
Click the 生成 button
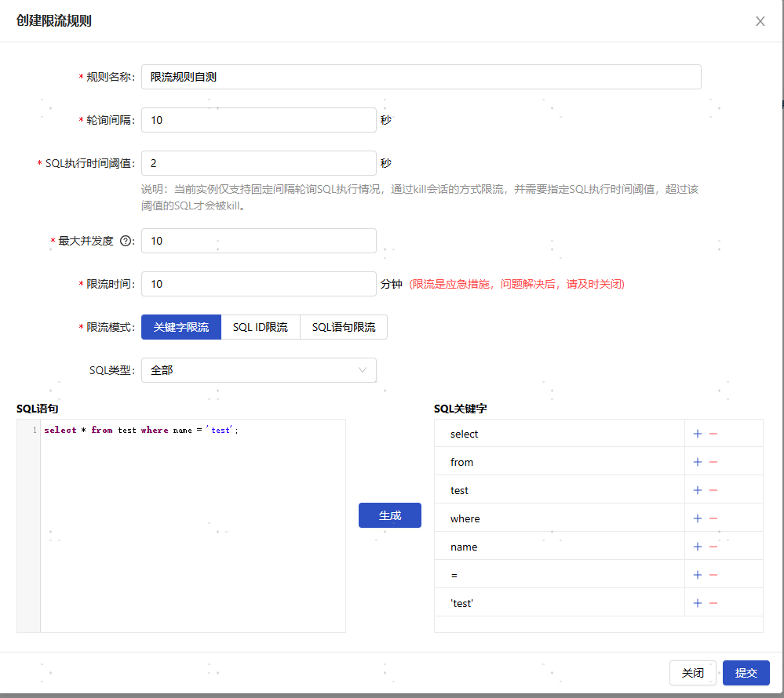[x=390, y=515]
